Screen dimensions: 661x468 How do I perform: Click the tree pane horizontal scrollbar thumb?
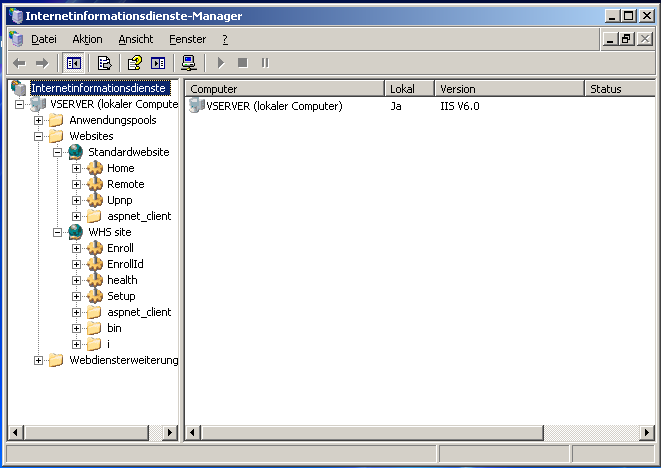click(x=86, y=433)
